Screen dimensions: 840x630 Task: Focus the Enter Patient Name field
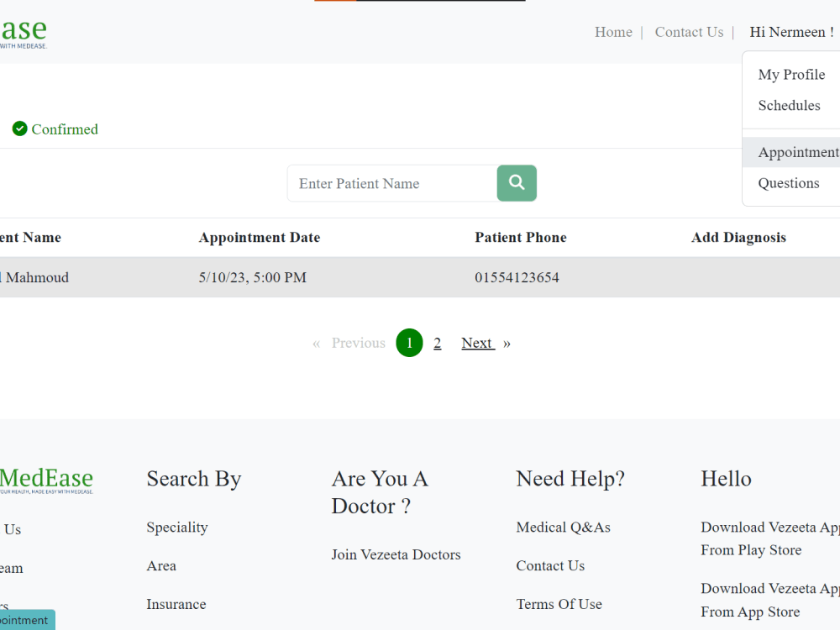coord(392,183)
